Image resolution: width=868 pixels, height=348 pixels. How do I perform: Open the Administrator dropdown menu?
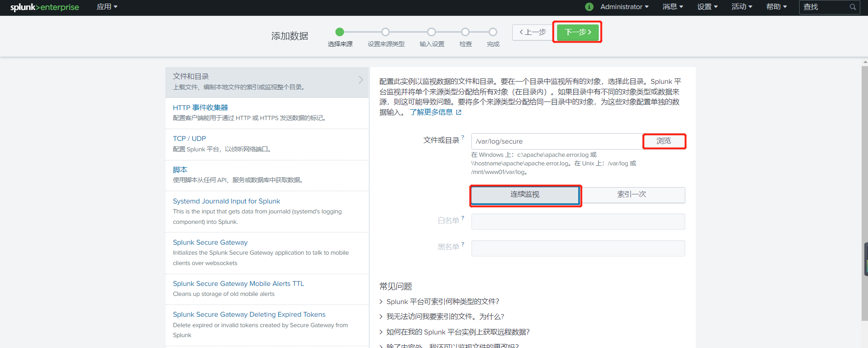click(625, 7)
